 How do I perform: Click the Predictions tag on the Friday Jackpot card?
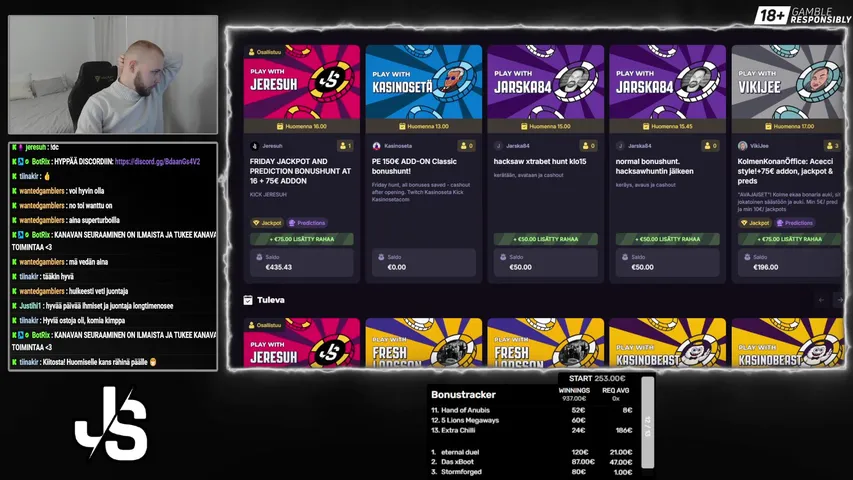tap(307, 223)
